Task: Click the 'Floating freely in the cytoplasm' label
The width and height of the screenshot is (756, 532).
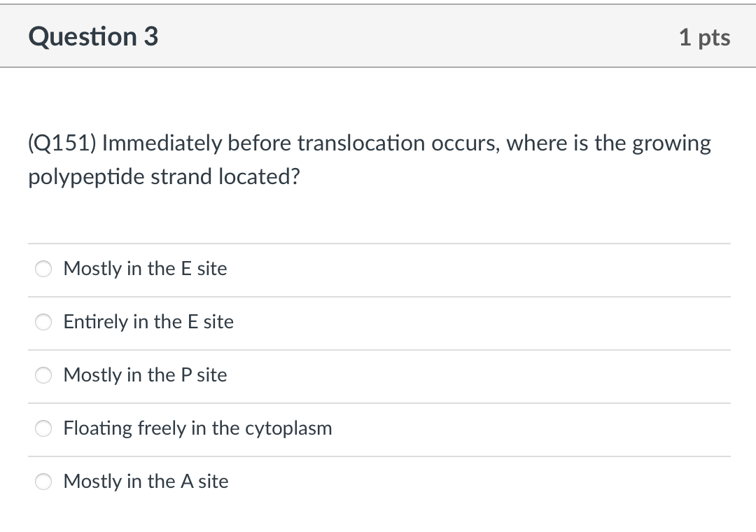Action: (x=197, y=428)
